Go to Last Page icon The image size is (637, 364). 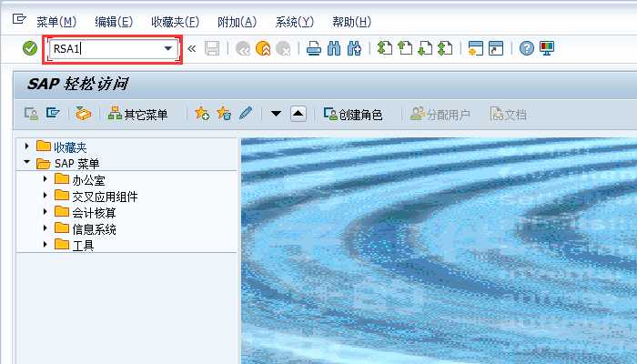[445, 49]
